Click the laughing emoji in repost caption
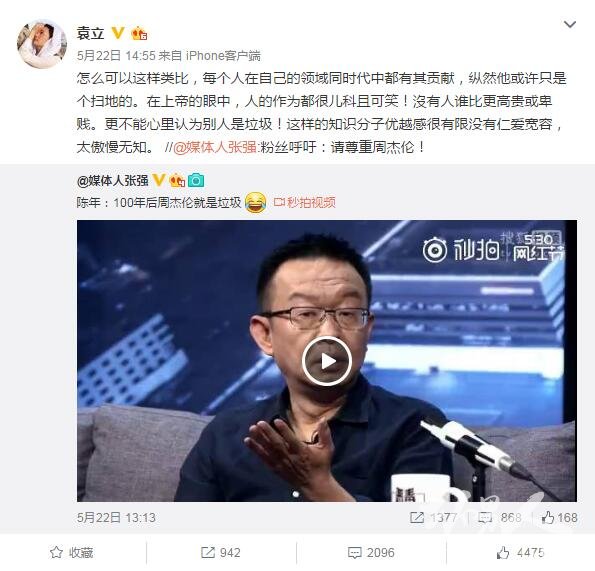 [x=255, y=203]
